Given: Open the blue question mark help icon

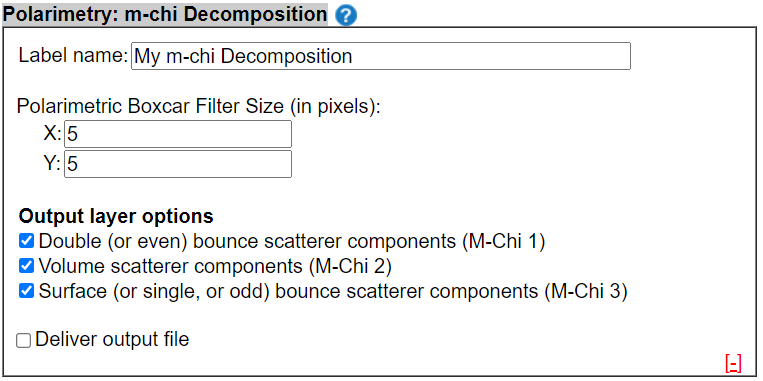Looking at the screenshot, I should (346, 16).
